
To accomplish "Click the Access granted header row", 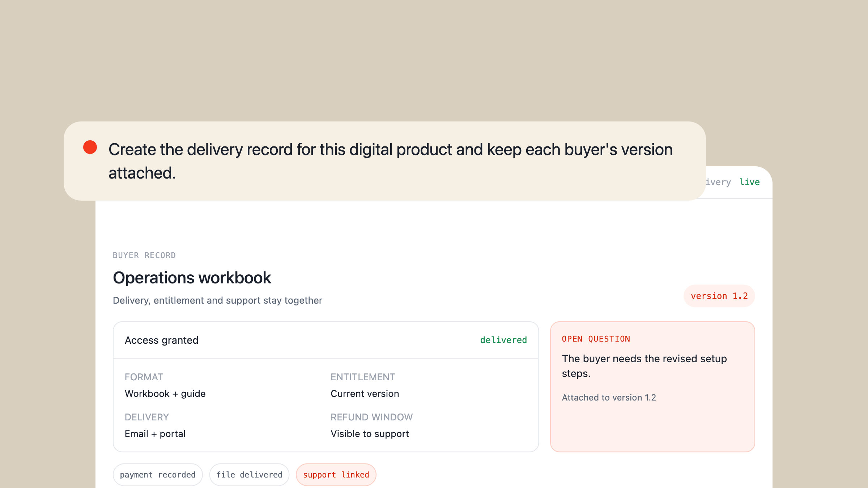I will 326,340.
